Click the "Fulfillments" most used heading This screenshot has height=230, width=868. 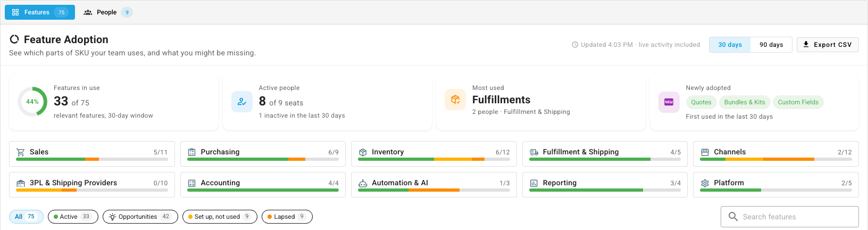pyautogui.click(x=501, y=100)
